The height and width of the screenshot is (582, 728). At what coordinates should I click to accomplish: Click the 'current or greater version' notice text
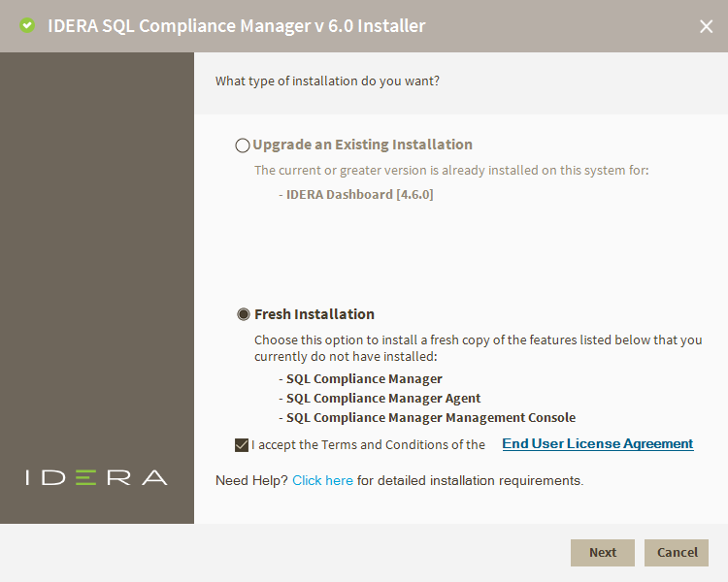451,170
